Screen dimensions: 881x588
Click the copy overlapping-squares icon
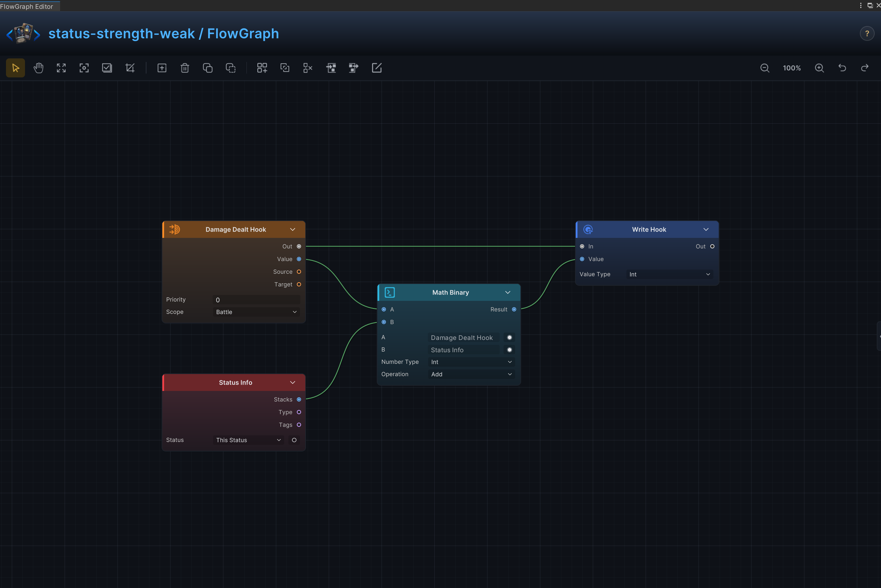(207, 68)
